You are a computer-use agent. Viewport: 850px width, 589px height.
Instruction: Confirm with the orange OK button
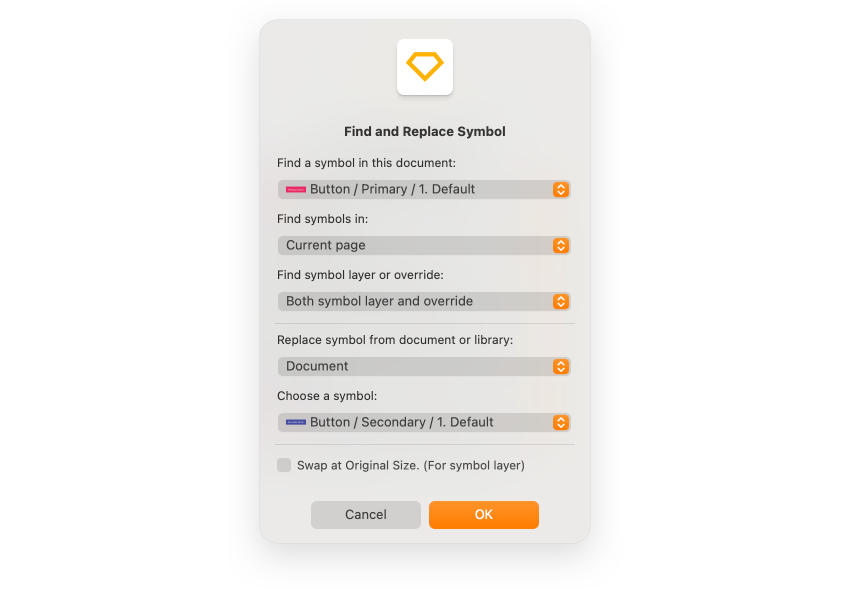[484, 515]
